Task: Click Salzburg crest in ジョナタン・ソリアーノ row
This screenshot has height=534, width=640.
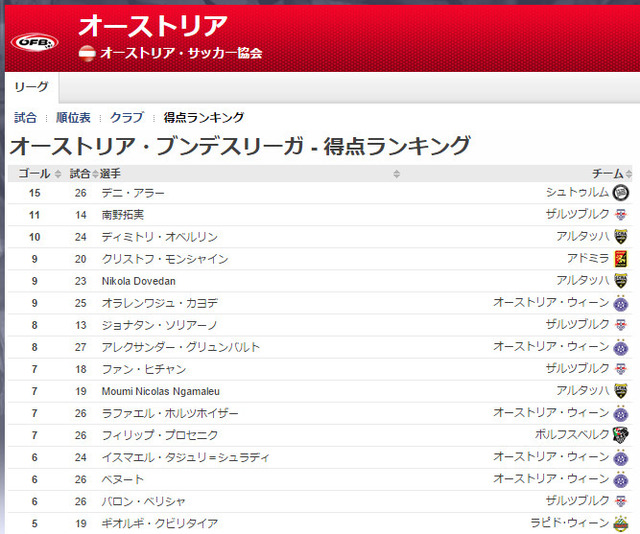Action: click(621, 325)
